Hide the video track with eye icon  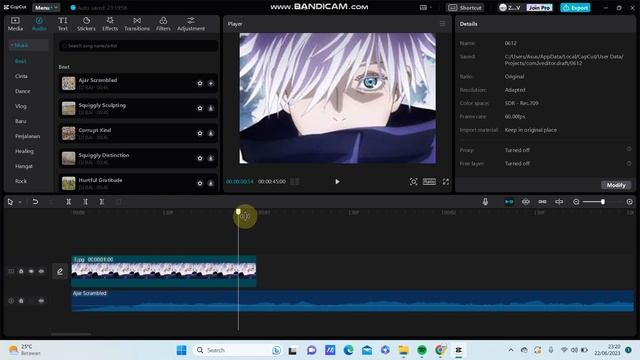coord(31,271)
